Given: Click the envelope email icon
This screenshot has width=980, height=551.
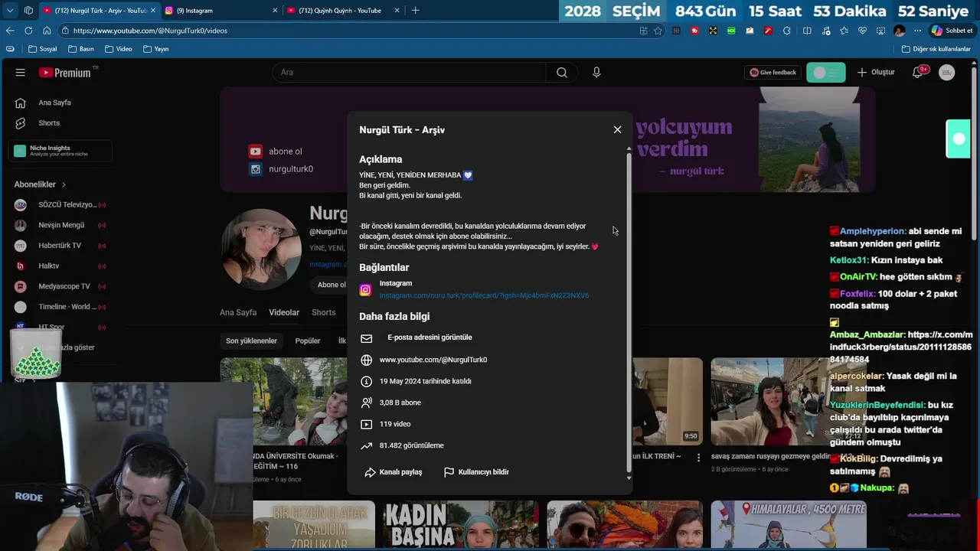Looking at the screenshot, I should click(366, 338).
